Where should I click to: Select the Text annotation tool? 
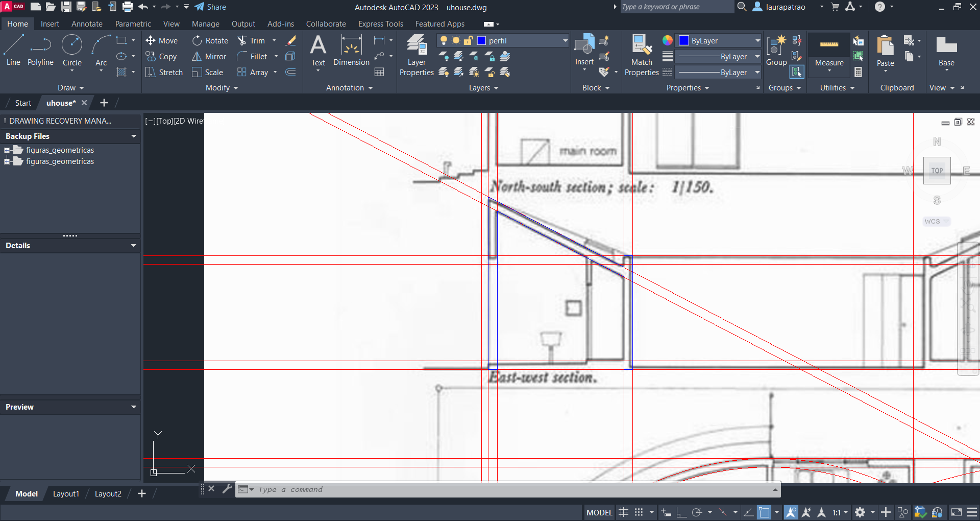[318, 51]
